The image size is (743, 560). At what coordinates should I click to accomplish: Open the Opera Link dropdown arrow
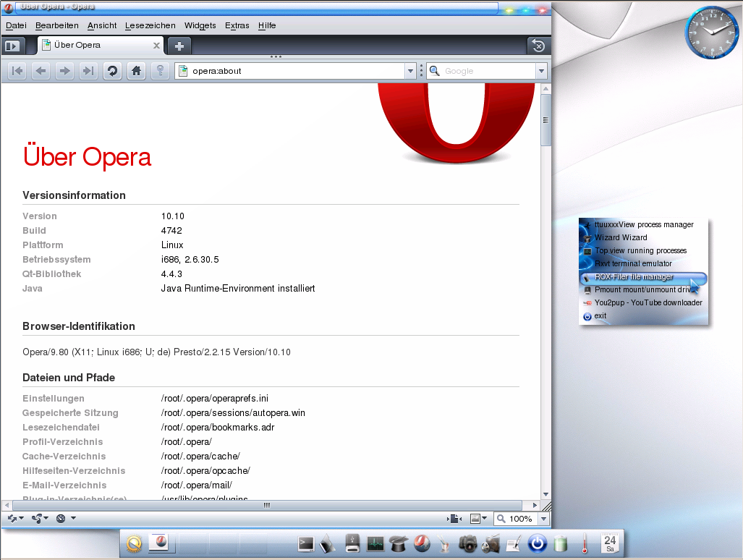pos(21,518)
